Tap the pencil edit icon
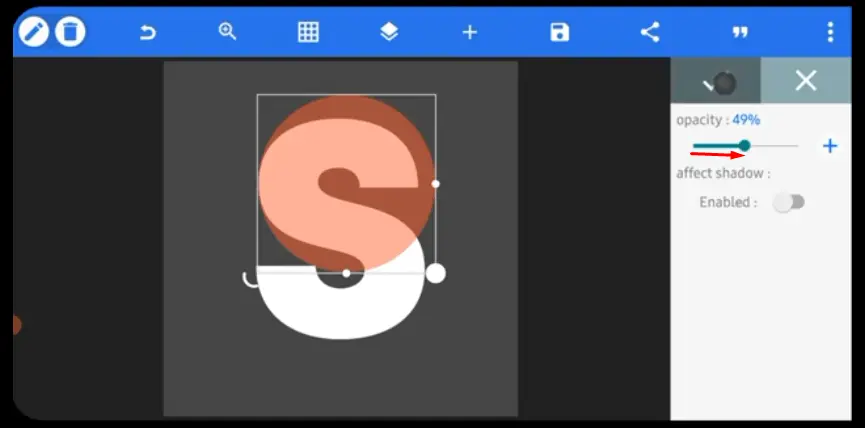Screen dimensions: 865x428 click(x=34, y=31)
